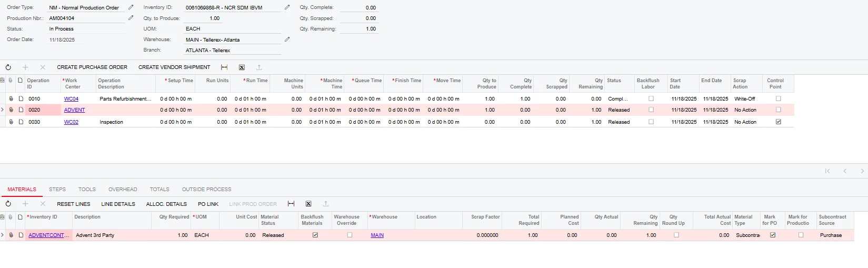Screen dimensions: 868x268
Task: Expand the ADVENTCONT material row arrow
Action: [x=3, y=235]
